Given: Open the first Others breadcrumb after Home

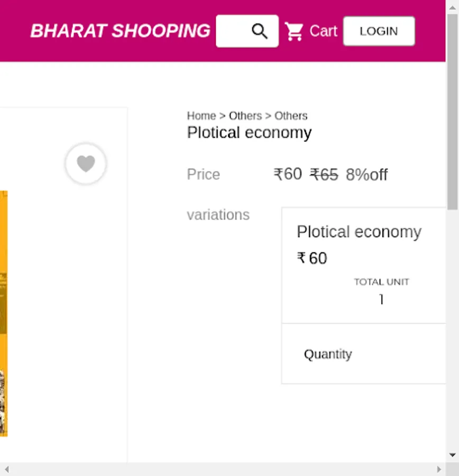Looking at the screenshot, I should pos(245,116).
